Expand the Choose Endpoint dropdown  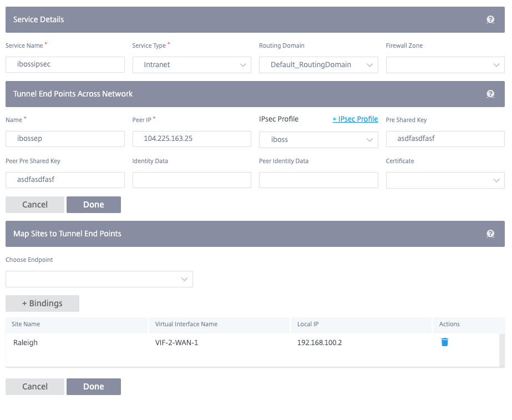pos(99,279)
